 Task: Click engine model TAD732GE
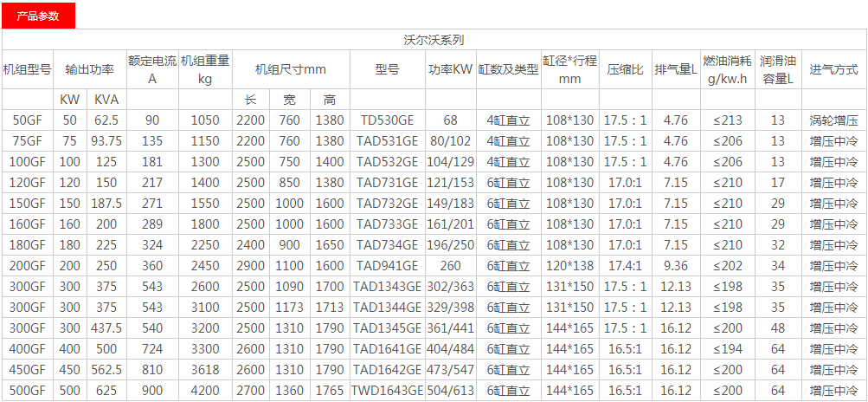(387, 204)
